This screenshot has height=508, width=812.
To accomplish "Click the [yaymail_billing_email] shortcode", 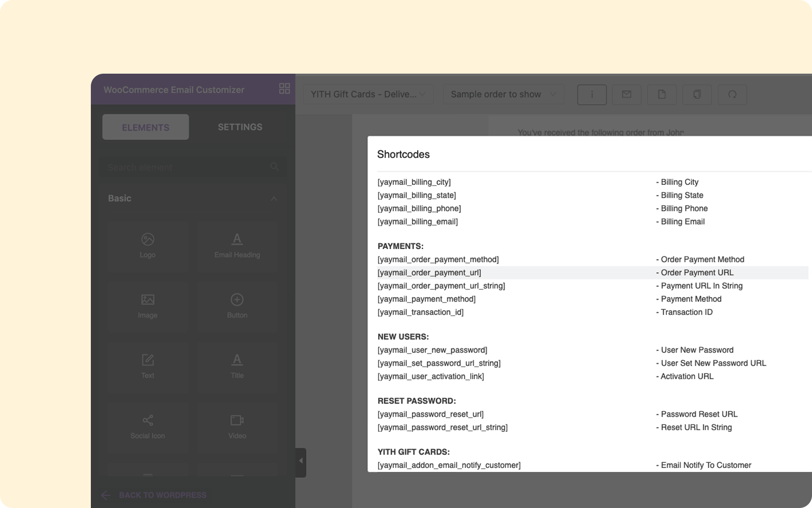I will pyautogui.click(x=418, y=221).
